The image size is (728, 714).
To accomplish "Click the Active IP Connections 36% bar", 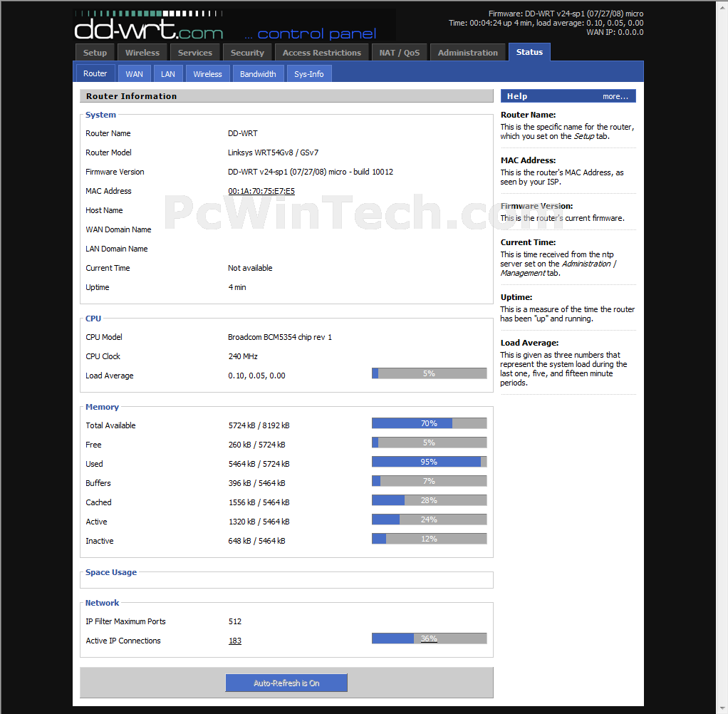I will [429, 638].
